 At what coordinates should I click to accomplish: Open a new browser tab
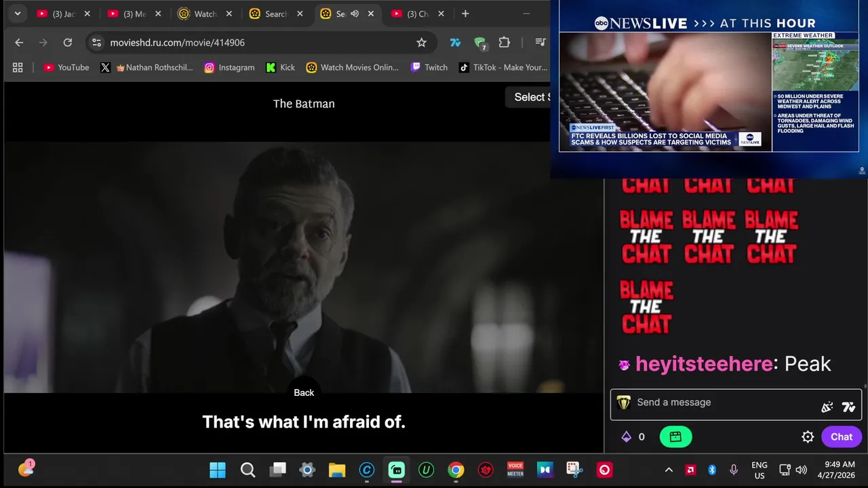pyautogui.click(x=465, y=14)
